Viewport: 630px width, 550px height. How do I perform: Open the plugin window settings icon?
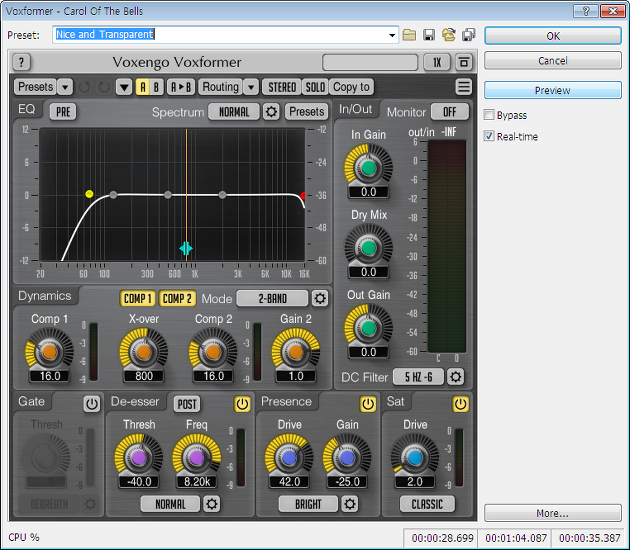point(464,62)
